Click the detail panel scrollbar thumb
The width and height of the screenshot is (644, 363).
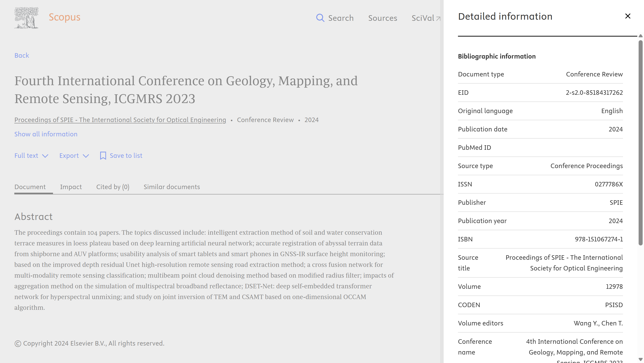click(640, 143)
